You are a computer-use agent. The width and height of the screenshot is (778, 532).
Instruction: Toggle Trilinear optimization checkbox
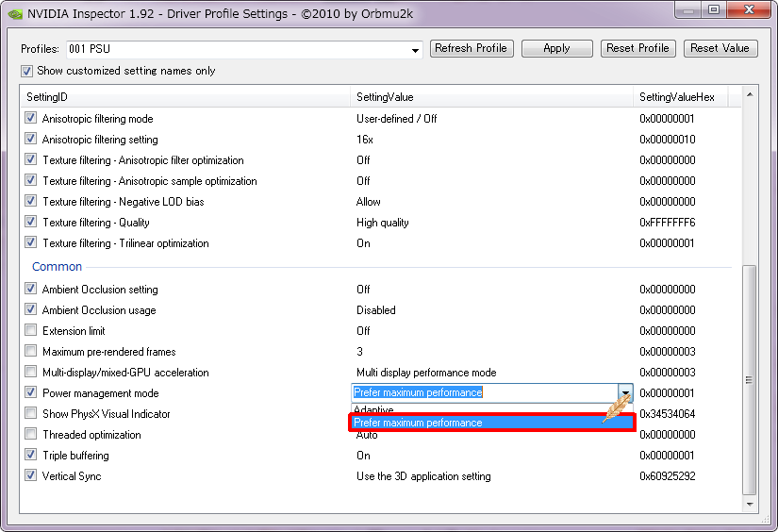point(31,242)
